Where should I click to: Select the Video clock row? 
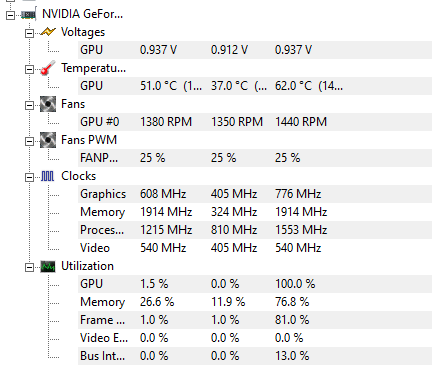tap(255, 248)
